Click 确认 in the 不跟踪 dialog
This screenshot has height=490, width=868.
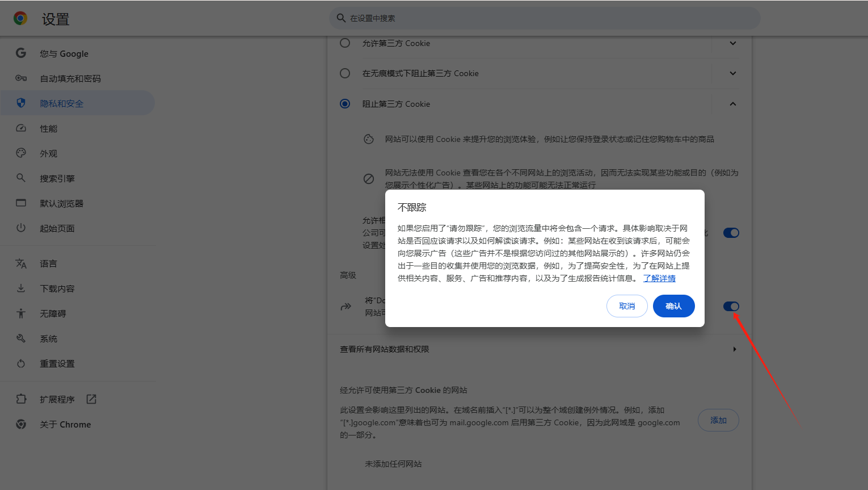(x=673, y=306)
